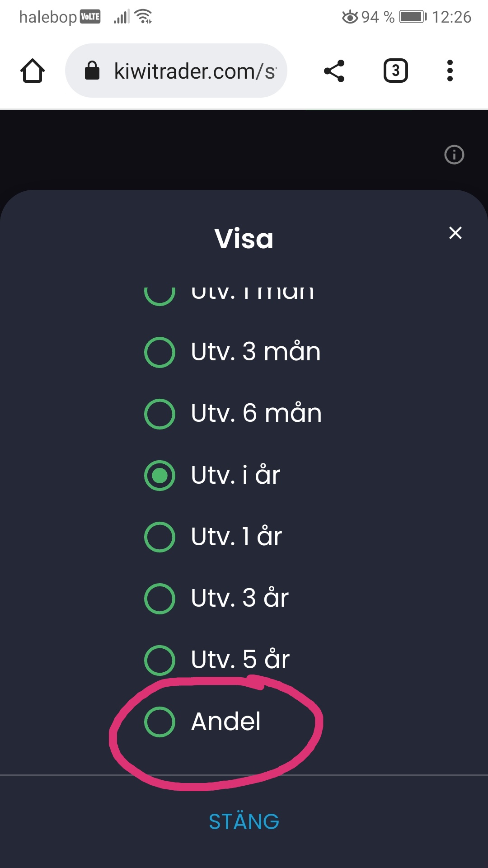488x868 pixels.
Task: Tap the browser home icon
Action: (33, 71)
